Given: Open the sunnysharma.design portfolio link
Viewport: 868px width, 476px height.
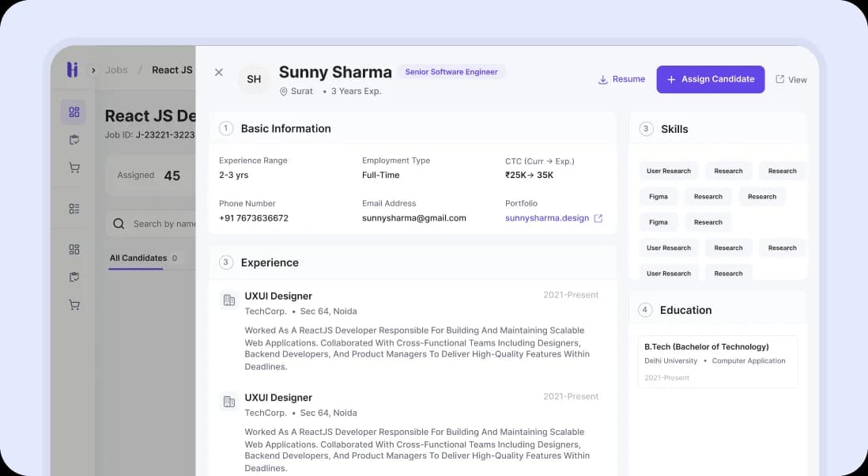Looking at the screenshot, I should [547, 218].
